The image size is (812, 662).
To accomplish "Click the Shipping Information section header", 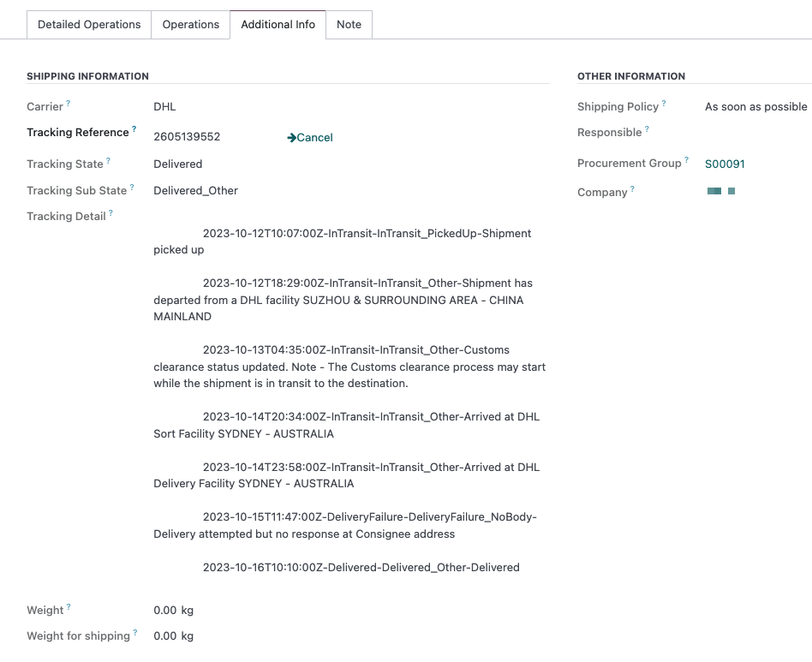I will pos(87,76).
